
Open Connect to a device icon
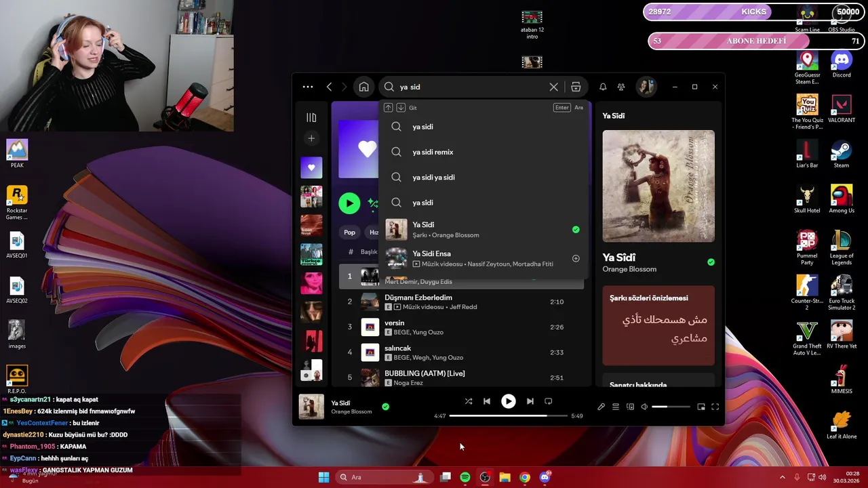(630, 407)
